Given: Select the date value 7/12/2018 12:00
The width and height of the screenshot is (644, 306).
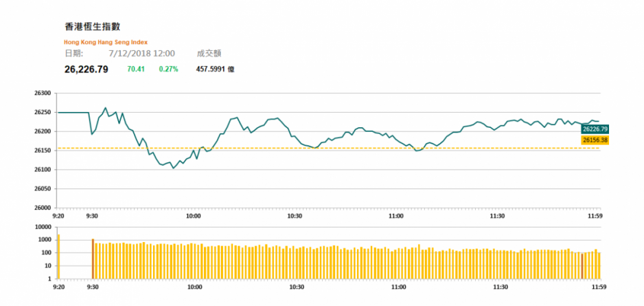Looking at the screenshot, I should click(x=142, y=54).
